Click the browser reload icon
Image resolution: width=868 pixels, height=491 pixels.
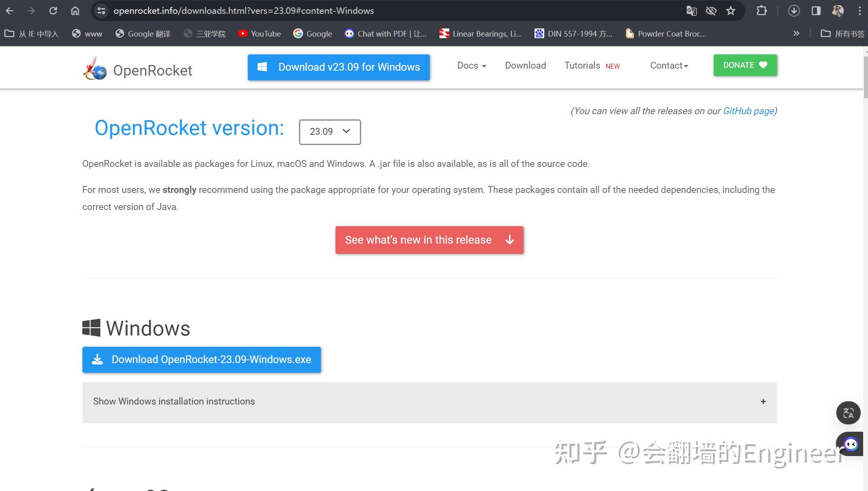(53, 11)
